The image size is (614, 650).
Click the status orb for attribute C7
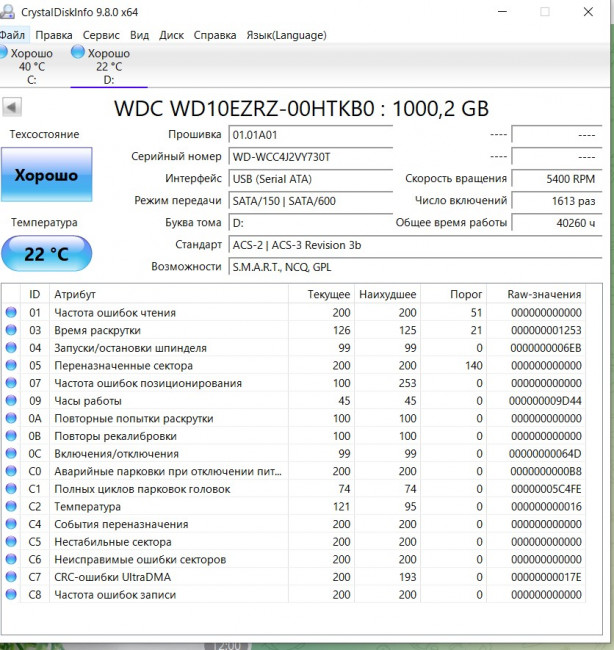coord(11,577)
